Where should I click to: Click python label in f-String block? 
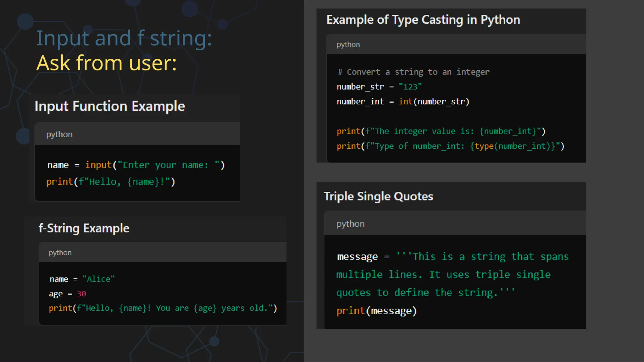pos(60,253)
